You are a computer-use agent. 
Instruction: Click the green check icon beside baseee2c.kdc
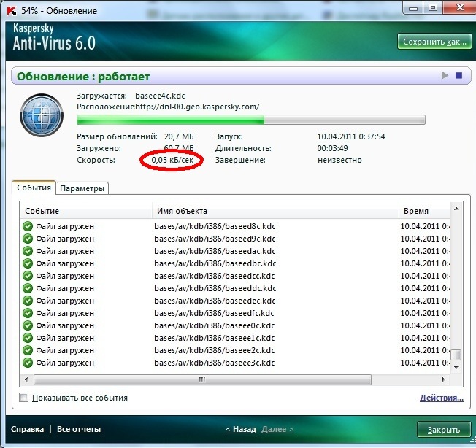28,350
